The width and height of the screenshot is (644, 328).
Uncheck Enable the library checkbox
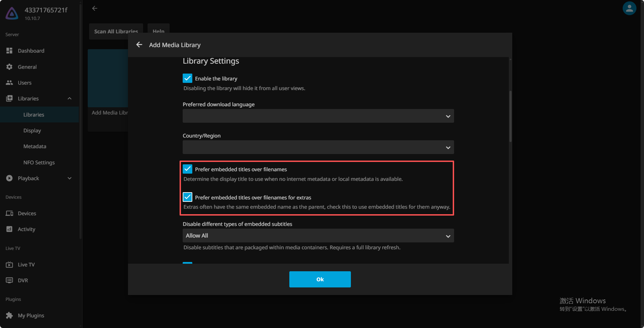(x=187, y=78)
